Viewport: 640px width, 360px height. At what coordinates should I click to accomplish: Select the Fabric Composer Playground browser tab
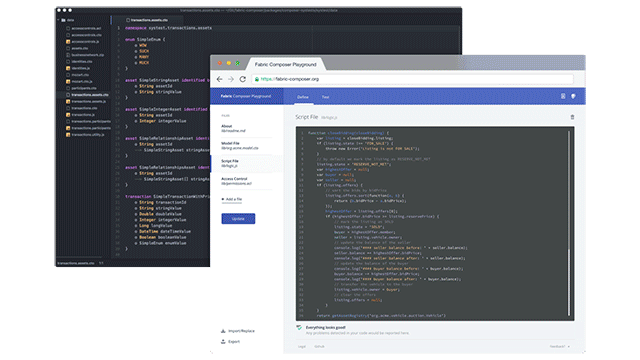click(x=286, y=64)
